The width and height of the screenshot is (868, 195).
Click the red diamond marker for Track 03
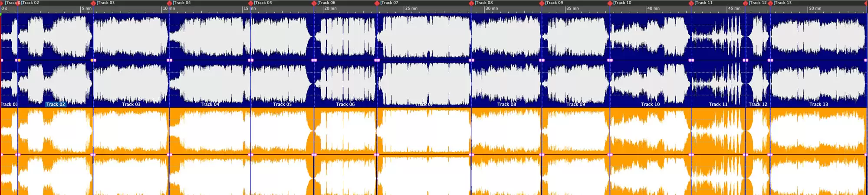coord(93,3)
